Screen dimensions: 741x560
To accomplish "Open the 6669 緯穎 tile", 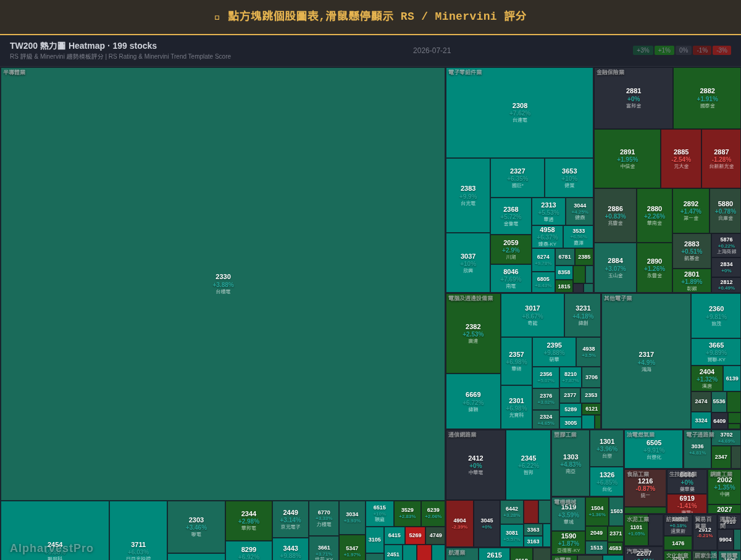I will pyautogui.click(x=473, y=401).
